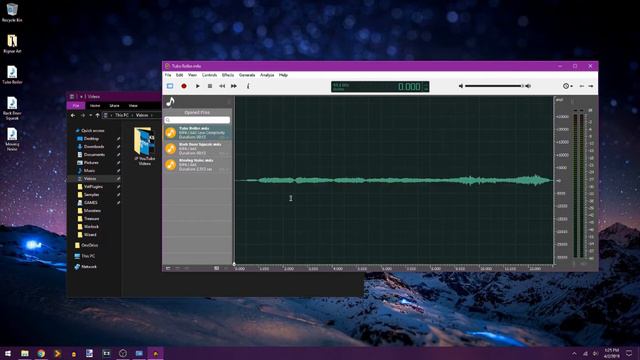Viewport: 640px width, 360px height.
Task: Open File Explorer from the taskbar
Action: point(25,353)
